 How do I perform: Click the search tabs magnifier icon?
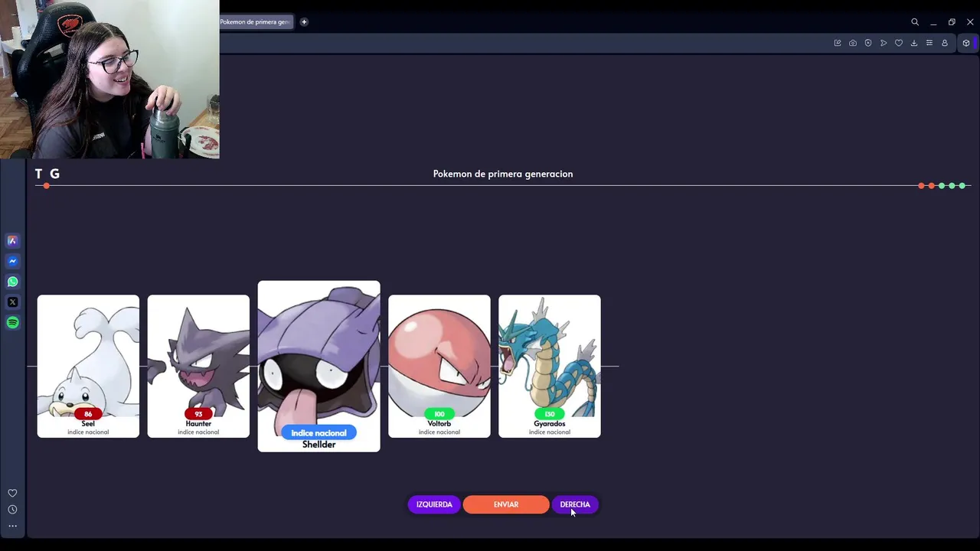click(915, 22)
